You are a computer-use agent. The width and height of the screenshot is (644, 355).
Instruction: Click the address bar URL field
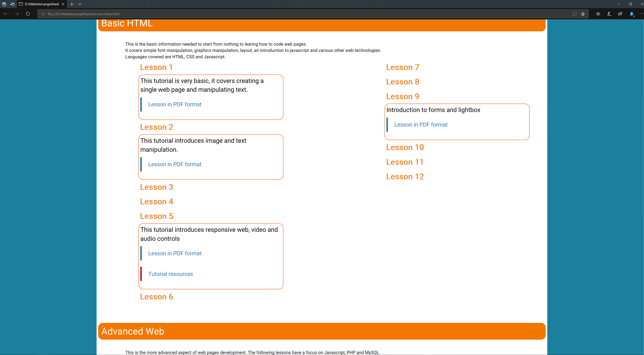pos(300,14)
